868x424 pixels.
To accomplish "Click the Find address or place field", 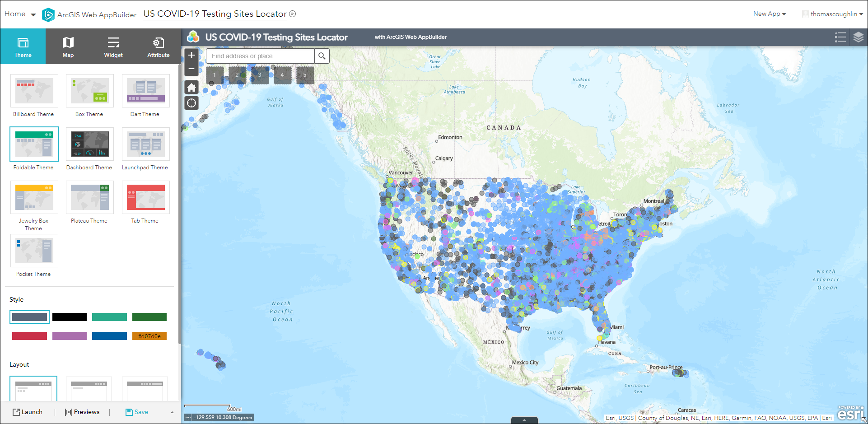I will [257, 56].
